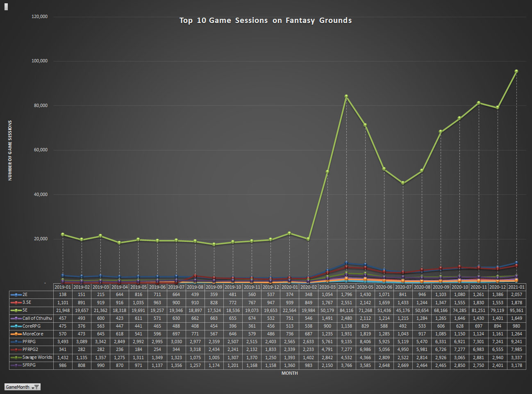532x394 pixels.
Task: Click the 21,948 cell in 5E row
Action: 63,310
